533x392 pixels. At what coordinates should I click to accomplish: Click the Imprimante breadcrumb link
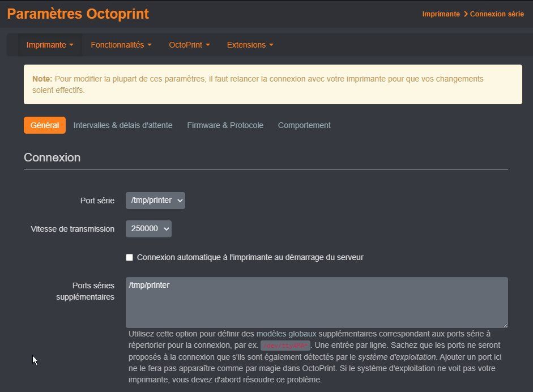click(441, 14)
